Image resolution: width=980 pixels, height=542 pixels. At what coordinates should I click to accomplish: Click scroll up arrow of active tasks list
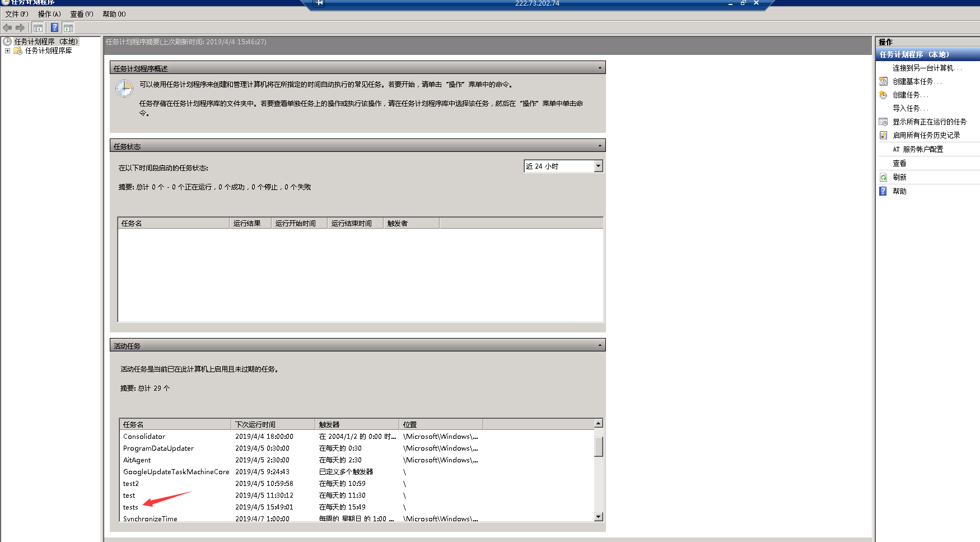tap(599, 423)
